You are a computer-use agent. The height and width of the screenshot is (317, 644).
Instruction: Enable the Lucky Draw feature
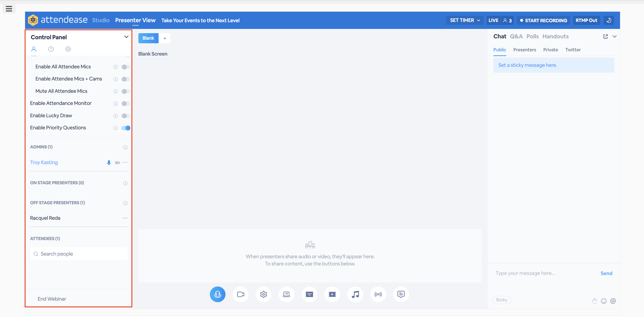pos(125,116)
